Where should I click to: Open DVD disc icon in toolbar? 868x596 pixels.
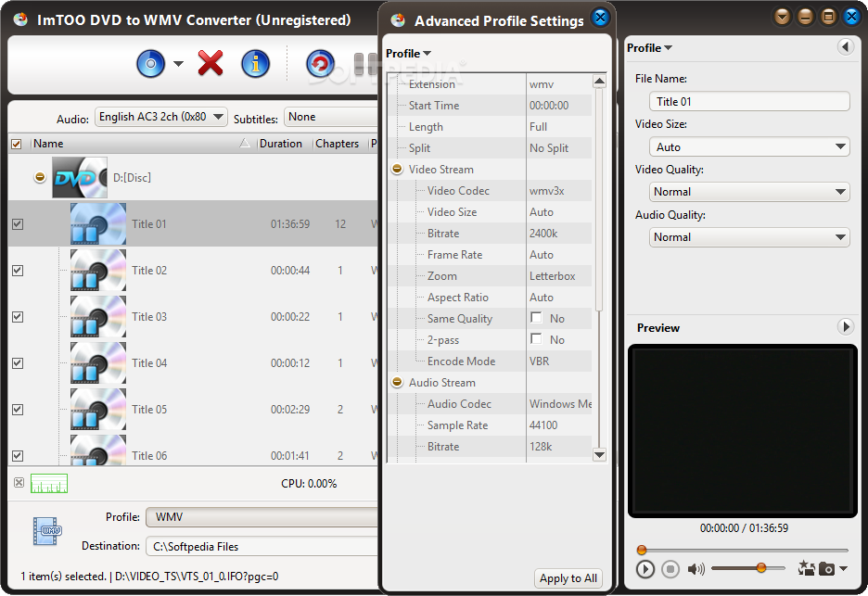pos(150,64)
